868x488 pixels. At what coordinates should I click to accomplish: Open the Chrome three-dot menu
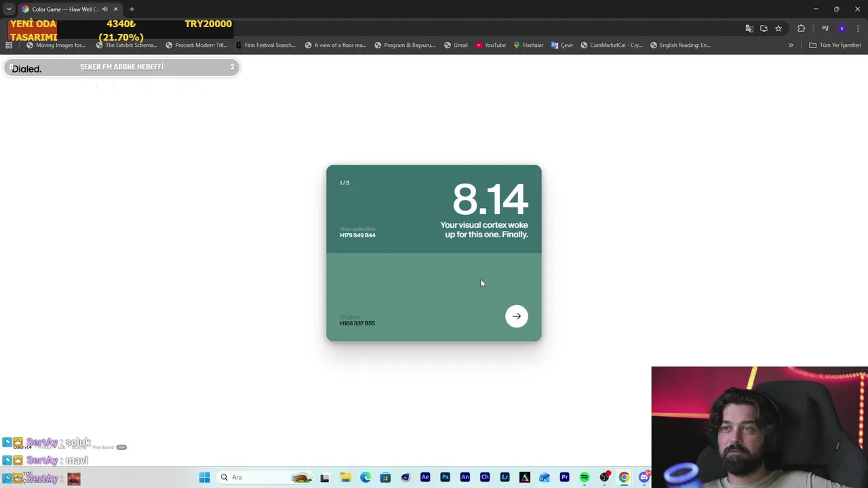[x=858, y=28]
